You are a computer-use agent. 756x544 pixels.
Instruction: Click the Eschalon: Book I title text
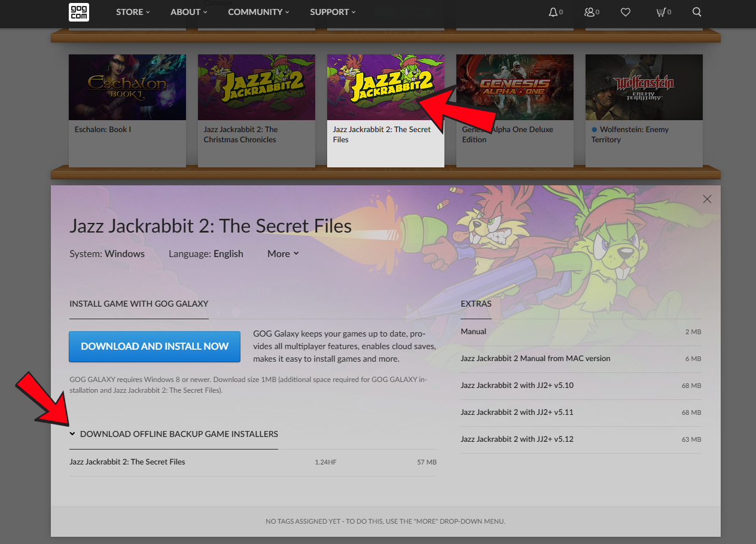(103, 130)
